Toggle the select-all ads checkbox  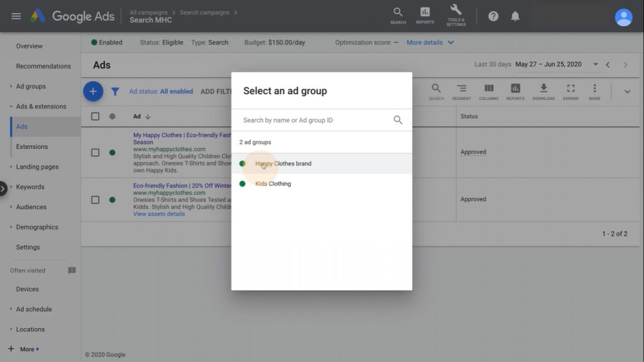96,116
